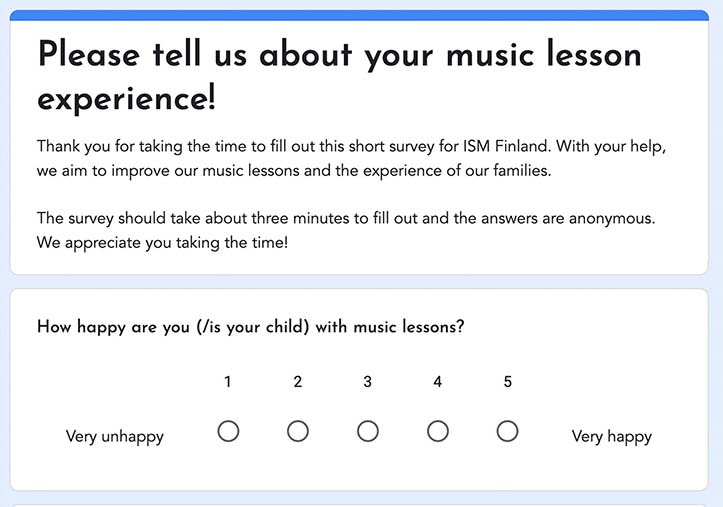This screenshot has width=723, height=507.
Task: Click the number label 4 above scale
Action: click(438, 382)
